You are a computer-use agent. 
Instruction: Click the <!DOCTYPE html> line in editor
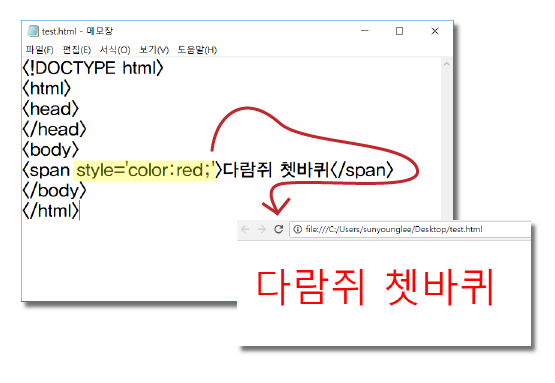click(93, 68)
